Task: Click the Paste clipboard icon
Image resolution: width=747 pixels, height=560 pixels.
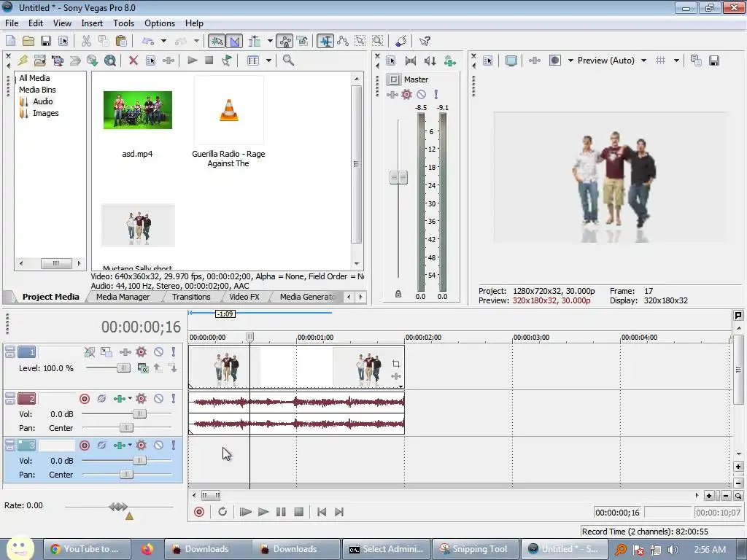Action: 122,41
